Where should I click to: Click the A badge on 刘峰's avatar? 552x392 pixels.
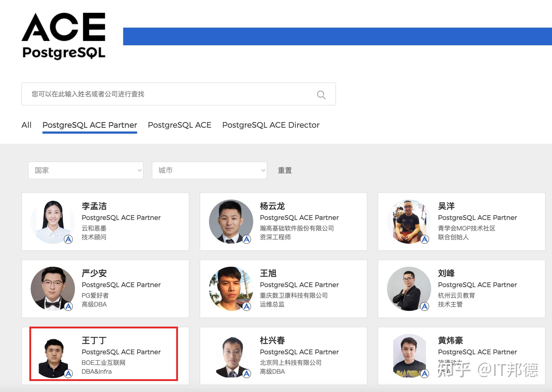click(425, 307)
